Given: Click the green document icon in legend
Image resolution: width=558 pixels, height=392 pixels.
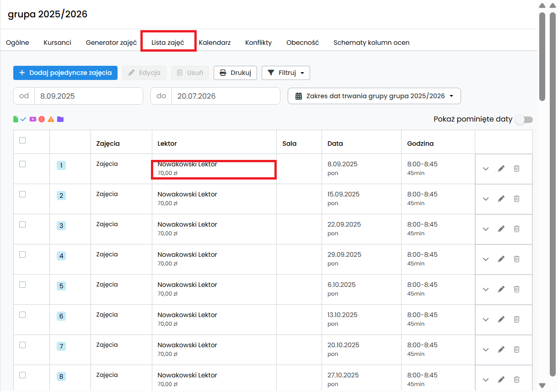Looking at the screenshot, I should click(x=16, y=119).
